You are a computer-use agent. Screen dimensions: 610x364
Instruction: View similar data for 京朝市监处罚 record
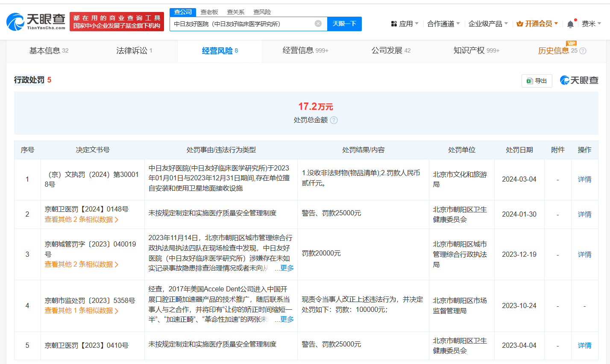tap(81, 311)
